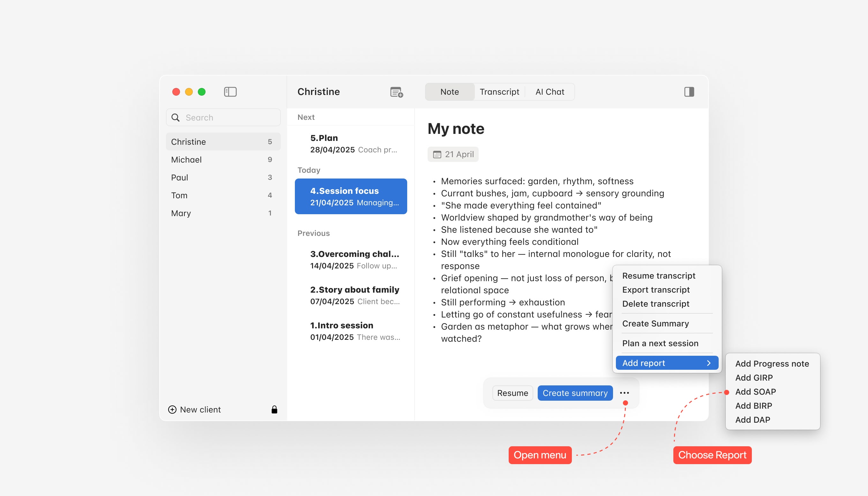Click the three-dots more options icon

624,393
